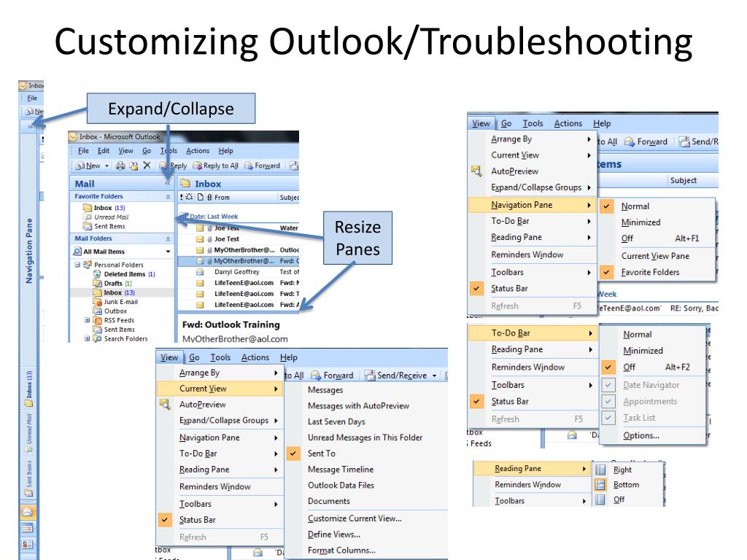Image resolution: width=747 pixels, height=560 pixels.
Task: Click Reply to All in Inbox toolbar
Action: tap(216, 166)
